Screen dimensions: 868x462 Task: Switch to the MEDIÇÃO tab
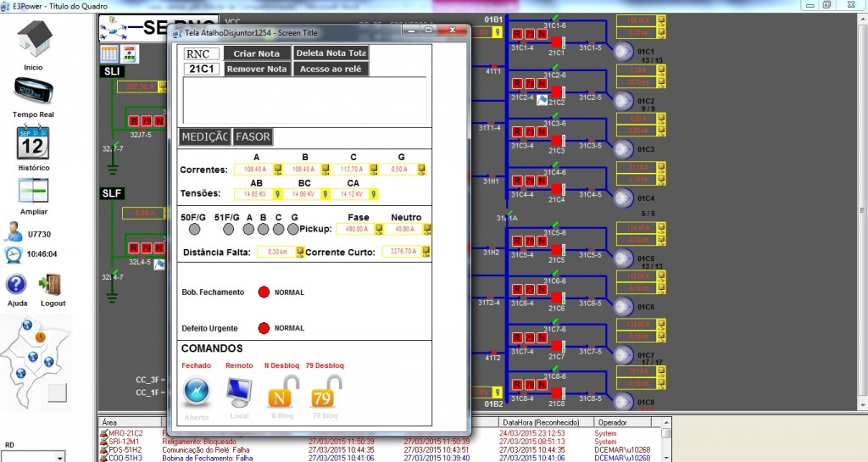[205, 136]
